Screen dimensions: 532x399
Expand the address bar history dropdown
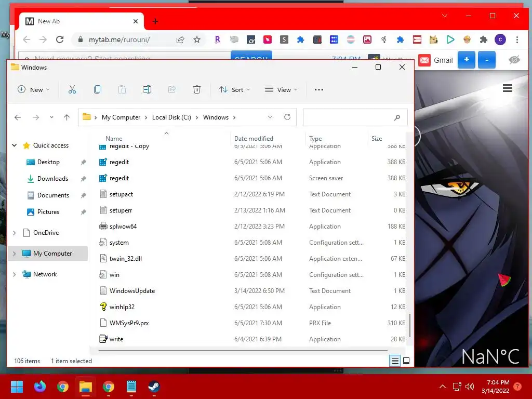(270, 117)
